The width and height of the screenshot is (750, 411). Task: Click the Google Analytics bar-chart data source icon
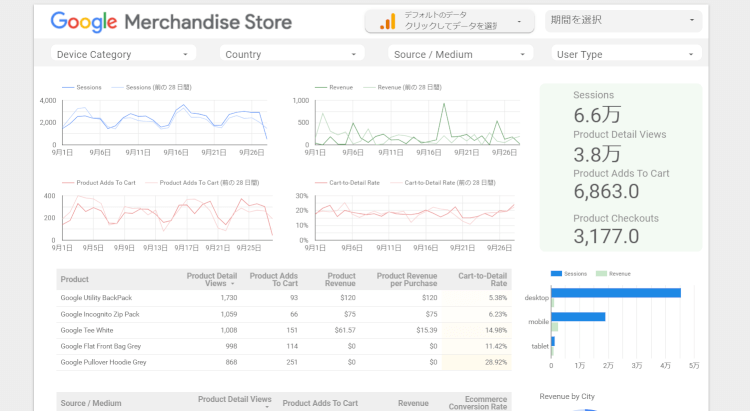tap(387, 22)
